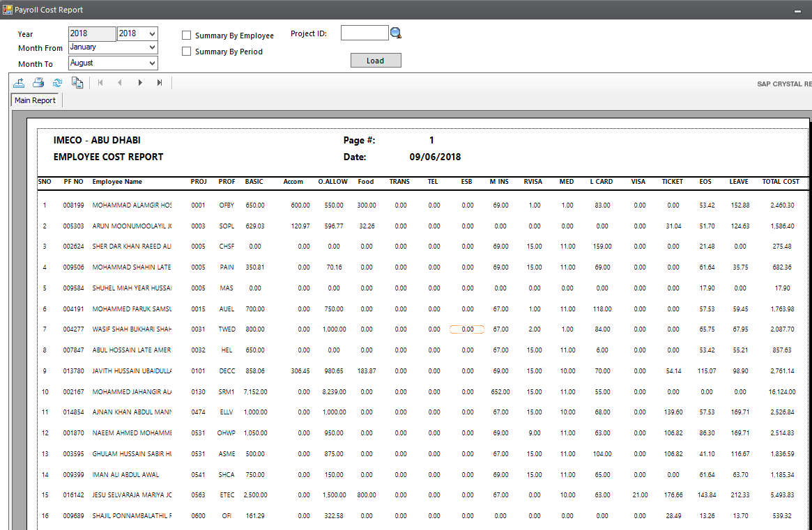Click the greyed 2018 year text box
812x530 pixels.
tap(92, 33)
